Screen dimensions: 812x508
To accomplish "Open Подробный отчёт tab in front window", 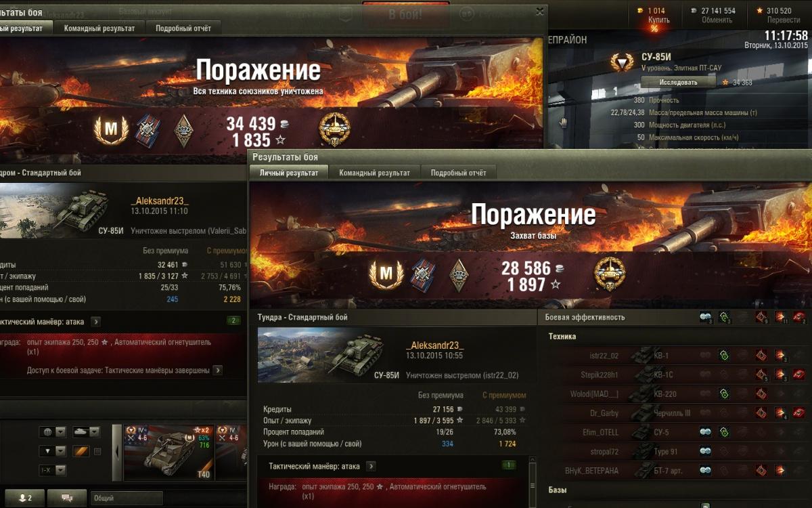I will (458, 173).
